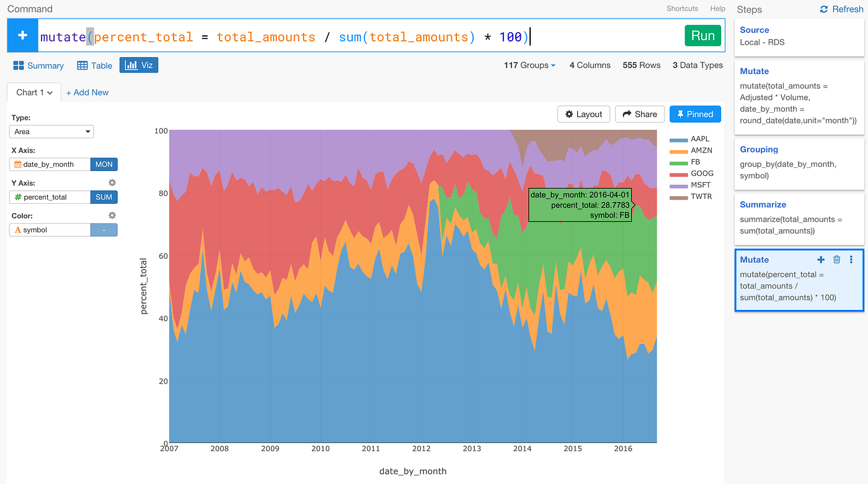Open the Shortcuts menu item
The width and height of the screenshot is (868, 484).
[x=682, y=9]
